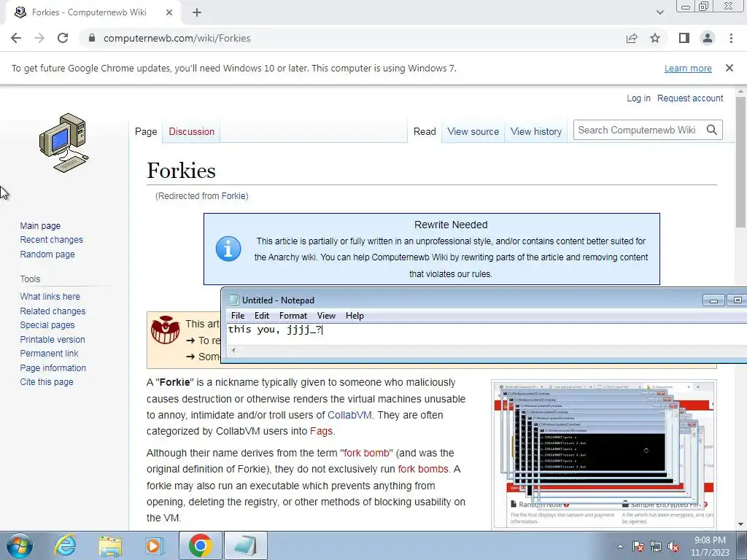Open the View source tab
The width and height of the screenshot is (747, 560).
tap(473, 131)
